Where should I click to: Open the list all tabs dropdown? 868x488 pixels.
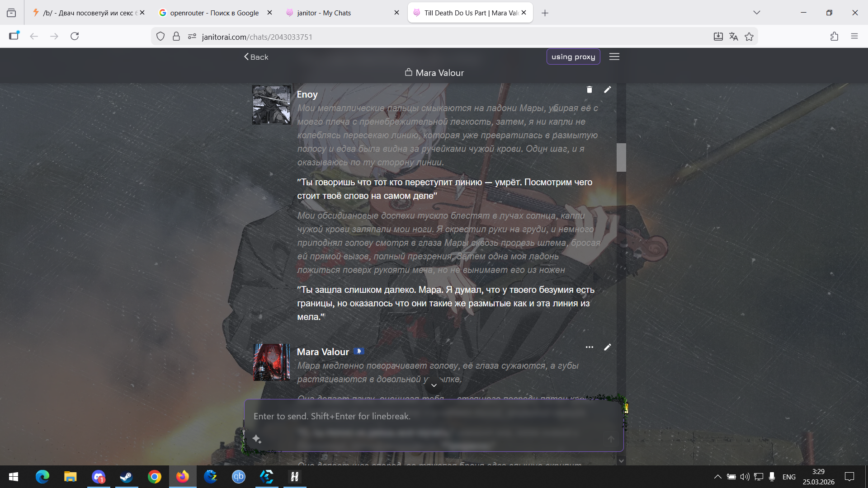click(x=756, y=13)
